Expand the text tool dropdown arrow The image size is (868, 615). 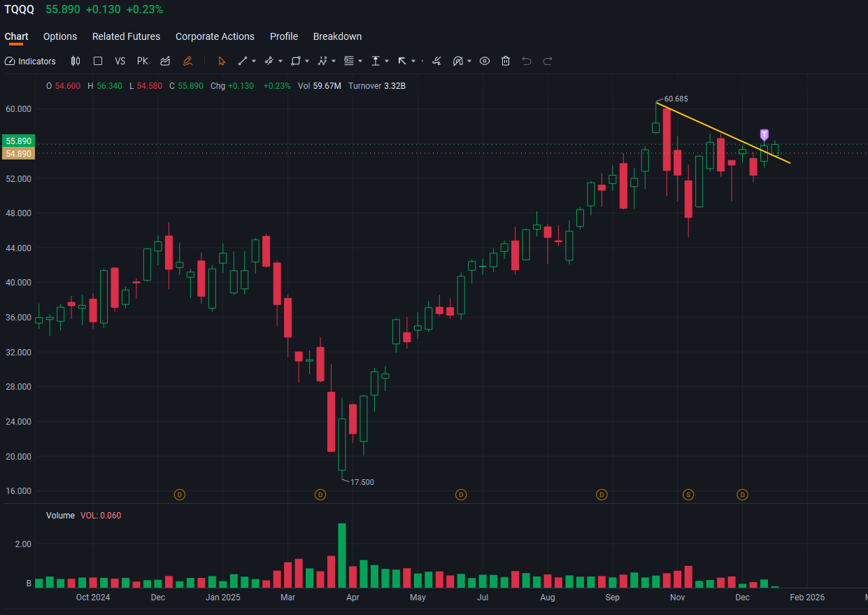click(387, 62)
